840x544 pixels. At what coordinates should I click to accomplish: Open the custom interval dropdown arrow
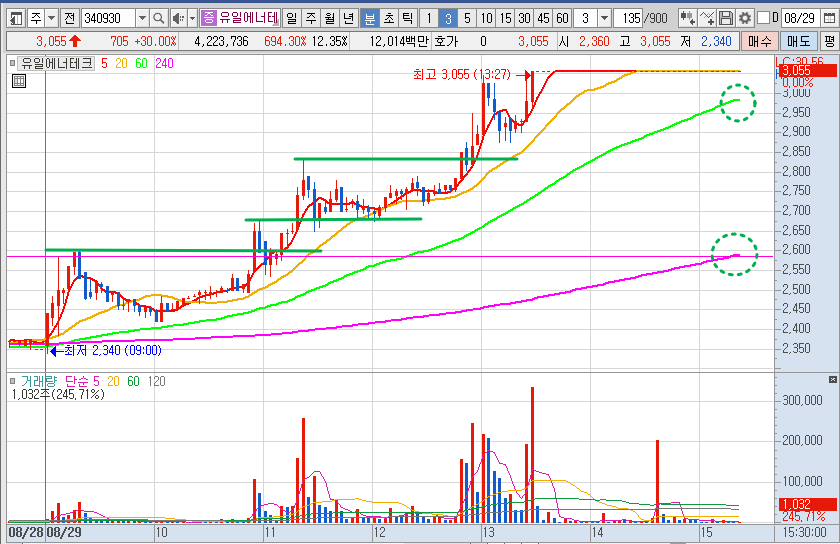[604, 19]
